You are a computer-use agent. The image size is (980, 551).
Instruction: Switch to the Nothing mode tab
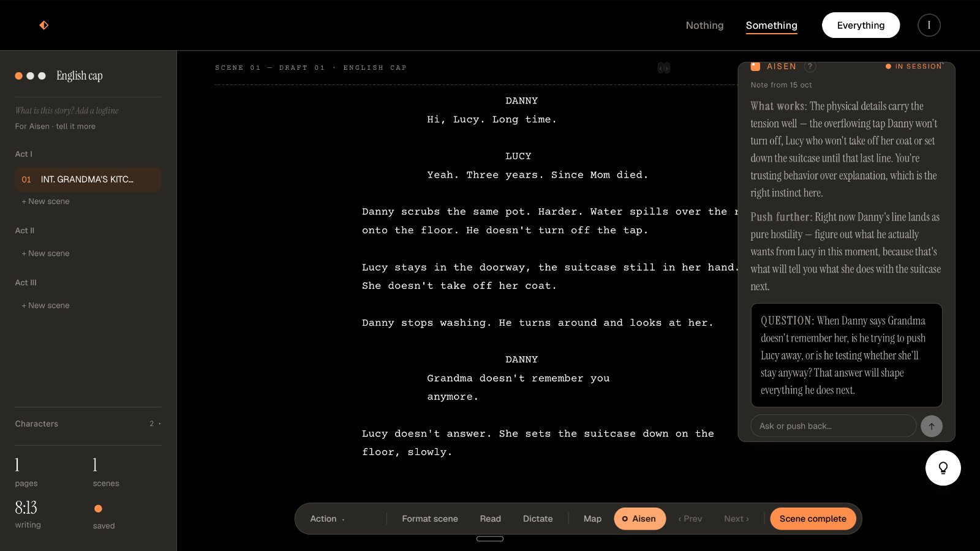click(x=704, y=25)
